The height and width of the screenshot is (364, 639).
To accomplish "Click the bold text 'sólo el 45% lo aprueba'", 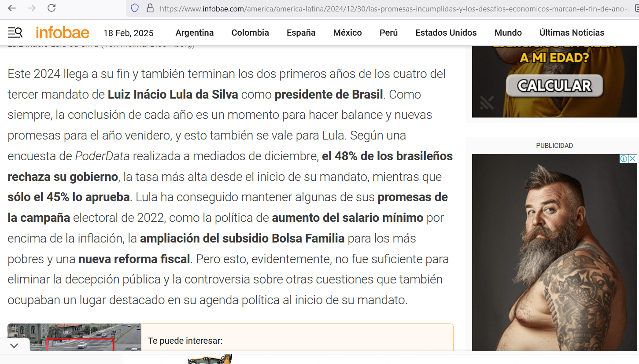I will point(69,197).
